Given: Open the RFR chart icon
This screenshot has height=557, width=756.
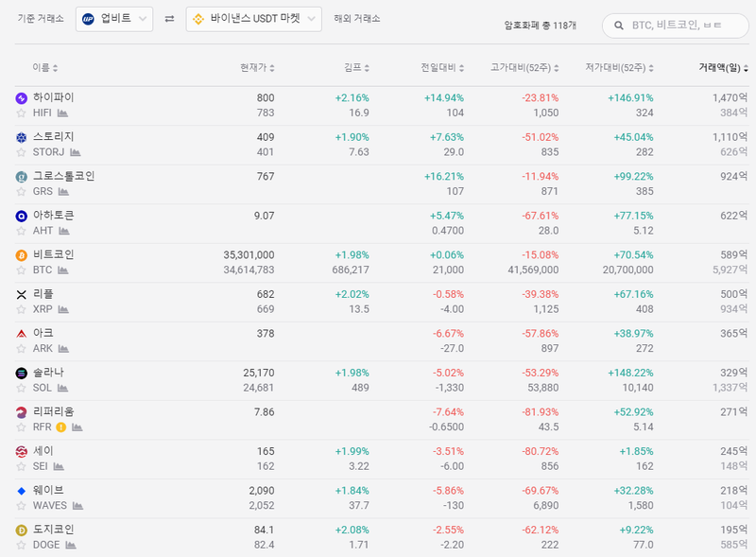Looking at the screenshot, I should click(x=77, y=427).
